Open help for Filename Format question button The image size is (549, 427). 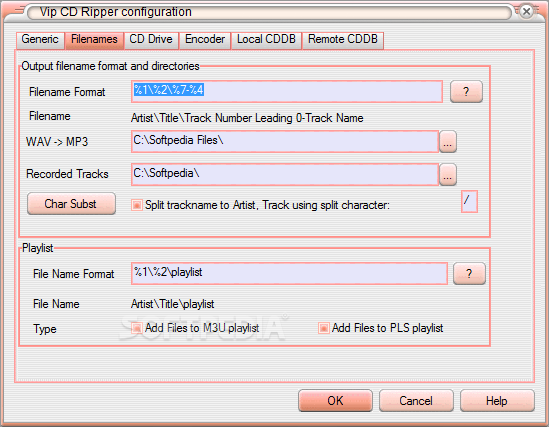coord(466,92)
